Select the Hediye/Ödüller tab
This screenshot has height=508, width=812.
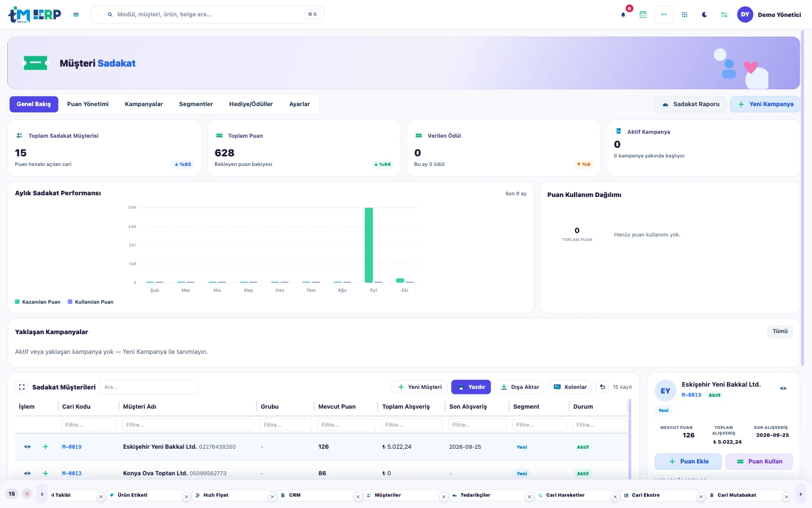point(251,104)
